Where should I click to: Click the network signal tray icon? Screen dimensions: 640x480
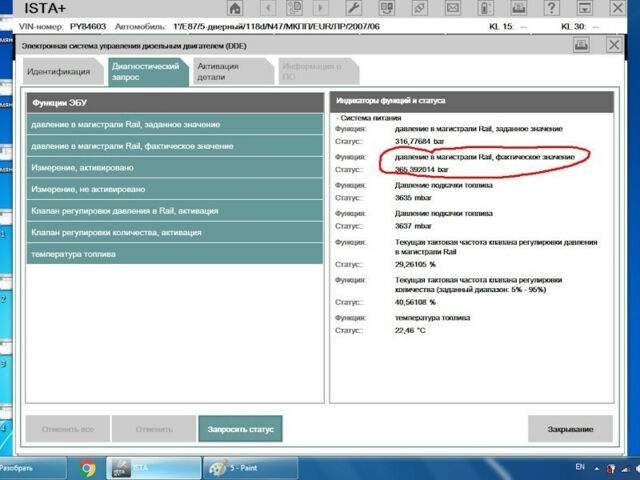[625, 469]
